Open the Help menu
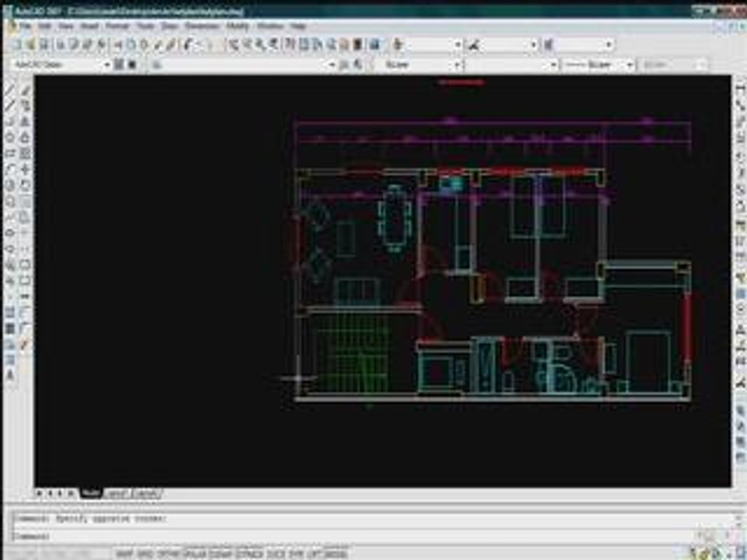This screenshot has height=560, width=747. pyautogui.click(x=298, y=26)
